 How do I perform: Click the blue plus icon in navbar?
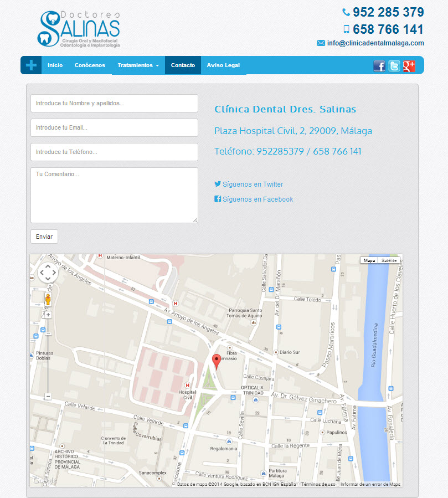pos(32,65)
